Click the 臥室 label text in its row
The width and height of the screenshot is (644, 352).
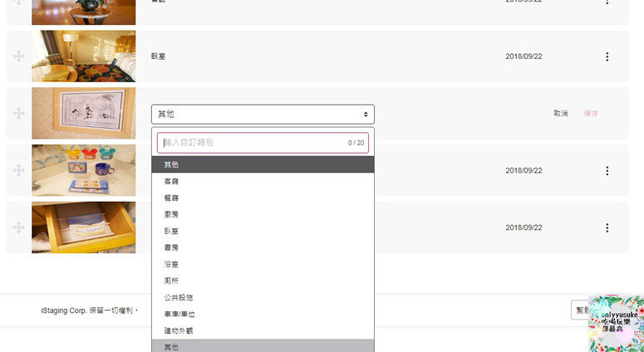click(x=158, y=56)
